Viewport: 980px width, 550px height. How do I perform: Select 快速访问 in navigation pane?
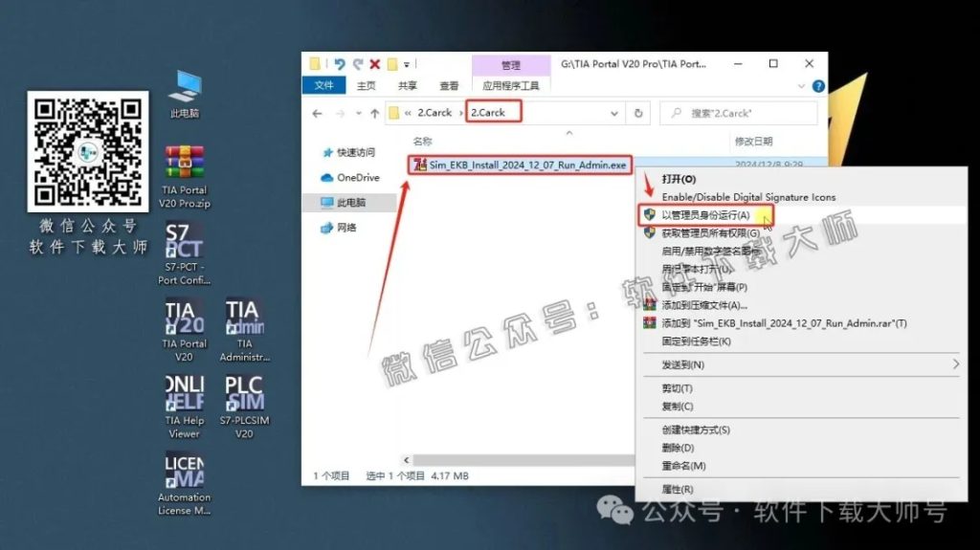[348, 152]
